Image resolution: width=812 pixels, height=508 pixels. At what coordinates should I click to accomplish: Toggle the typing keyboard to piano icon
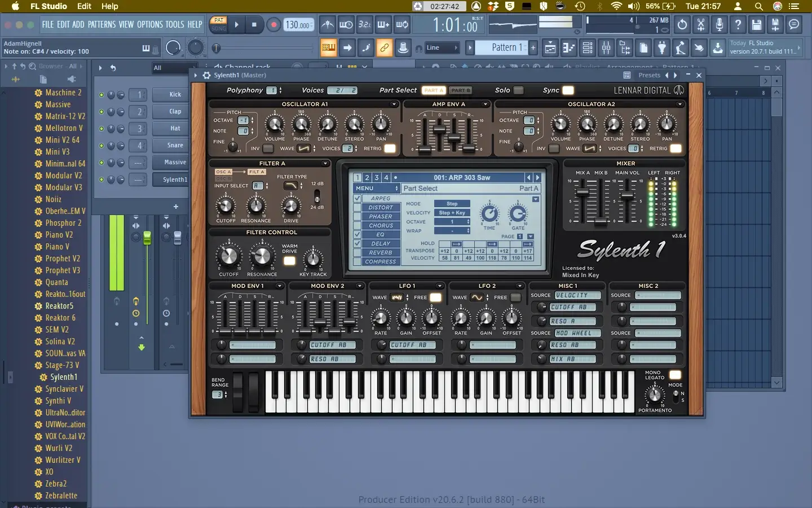tap(329, 48)
